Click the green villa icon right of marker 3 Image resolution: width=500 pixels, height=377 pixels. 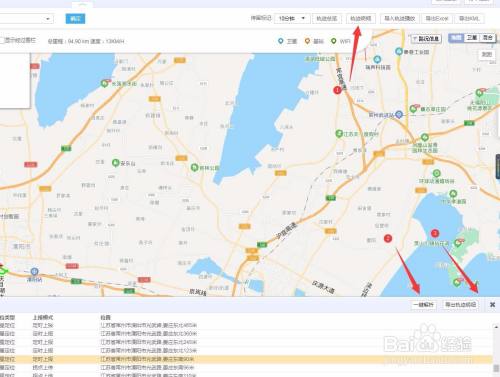(x=458, y=243)
